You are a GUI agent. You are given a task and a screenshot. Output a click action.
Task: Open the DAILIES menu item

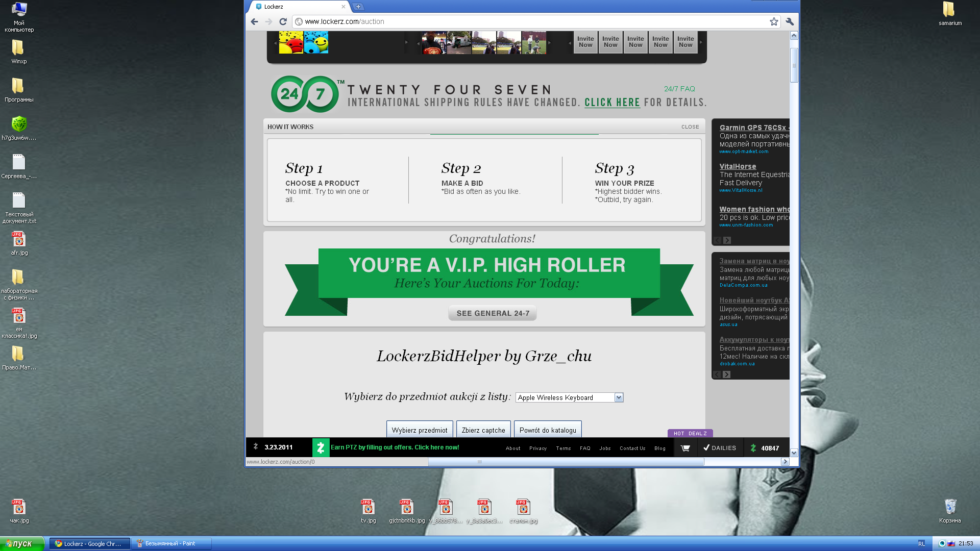pos(720,448)
